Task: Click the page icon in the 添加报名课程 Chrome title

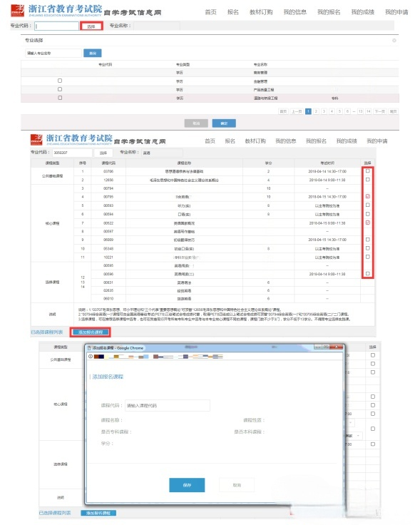Action: pos(89,348)
